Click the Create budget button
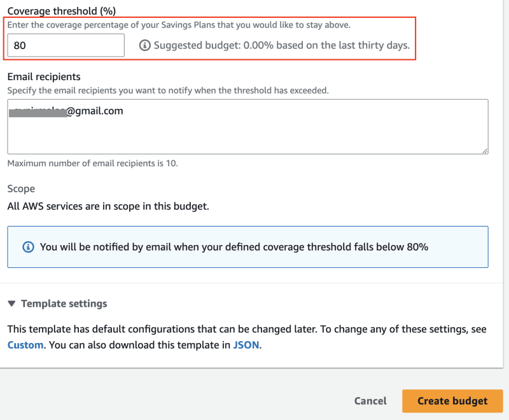Image resolution: width=509 pixels, height=420 pixels. pyautogui.click(x=452, y=401)
